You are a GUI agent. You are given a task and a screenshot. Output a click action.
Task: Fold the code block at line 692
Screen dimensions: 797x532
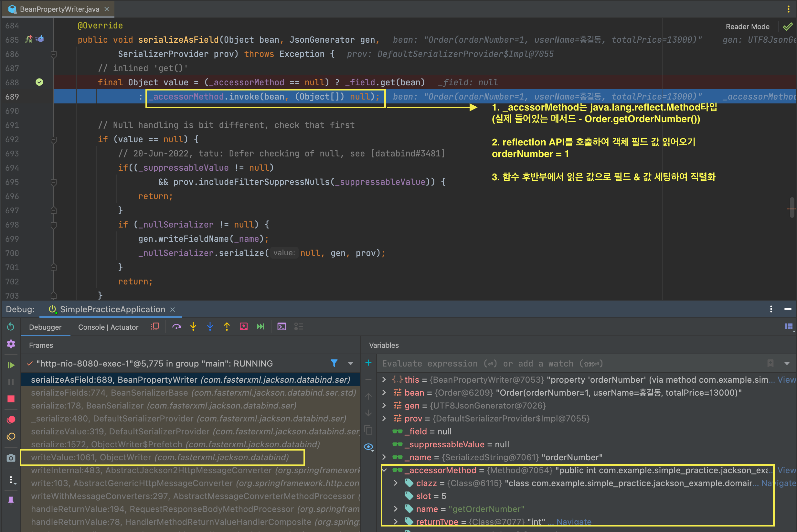53,139
